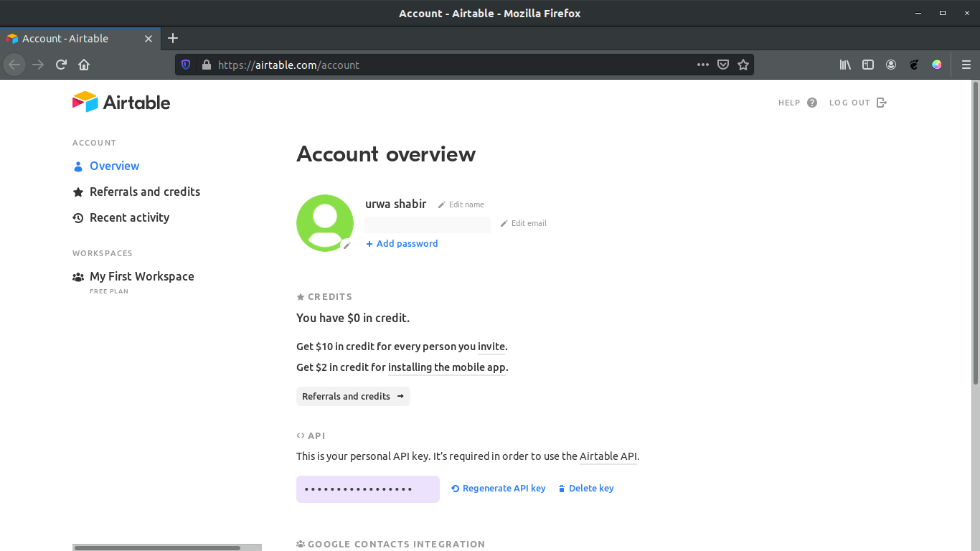
Task: Click the LOG OUT text link
Action: [849, 103]
